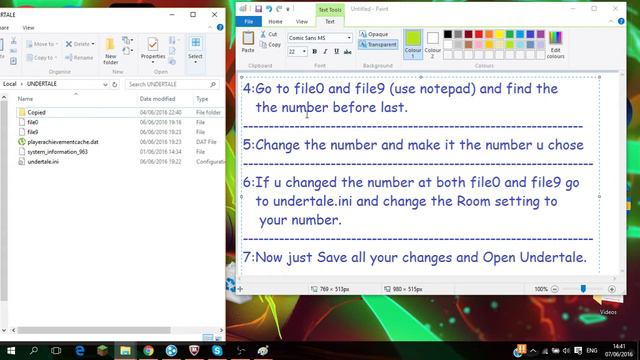Open taskbar search icon
The height and width of the screenshot is (360, 640).
pyautogui.click(x=34, y=351)
